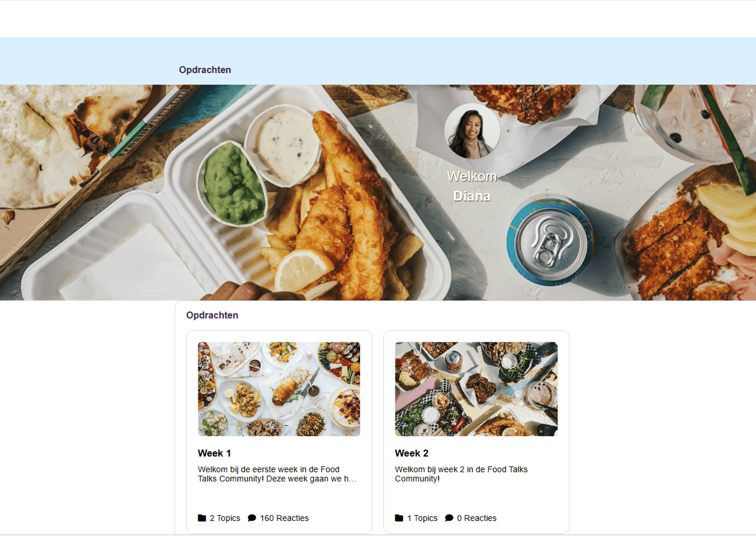Click Diana's profile avatar photo

click(x=472, y=131)
